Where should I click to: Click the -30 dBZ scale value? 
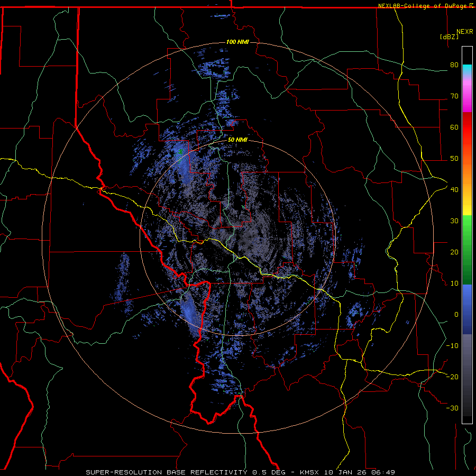pyautogui.click(x=452, y=408)
